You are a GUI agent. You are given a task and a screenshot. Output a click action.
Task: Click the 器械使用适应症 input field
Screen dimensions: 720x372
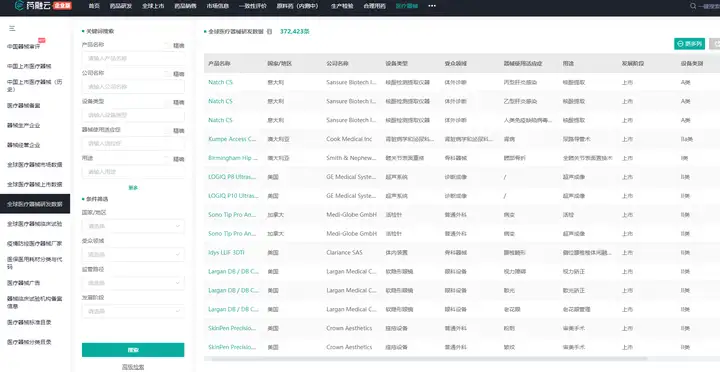(x=133, y=143)
